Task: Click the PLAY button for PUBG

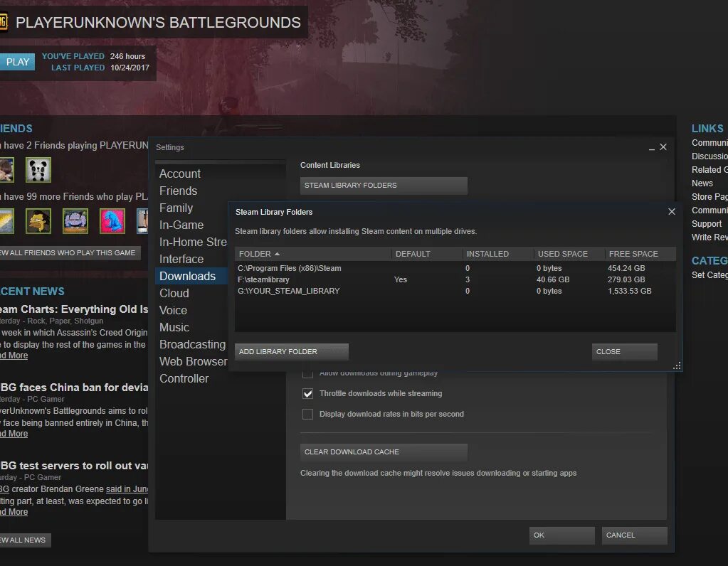Action: tap(17, 62)
